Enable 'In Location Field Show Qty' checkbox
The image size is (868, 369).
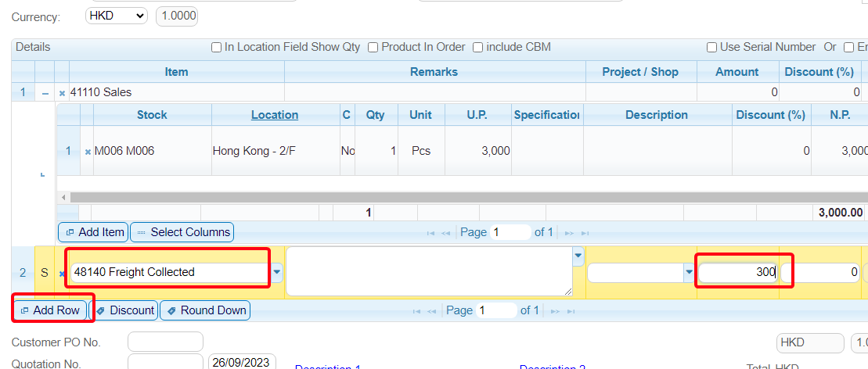[x=217, y=48]
